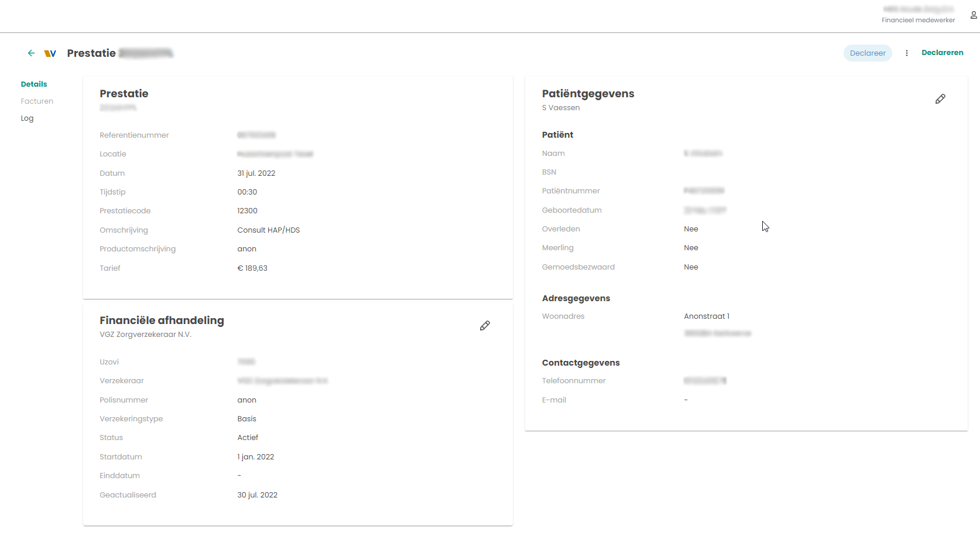Open the Facturen tab in sidebar

[x=37, y=101]
